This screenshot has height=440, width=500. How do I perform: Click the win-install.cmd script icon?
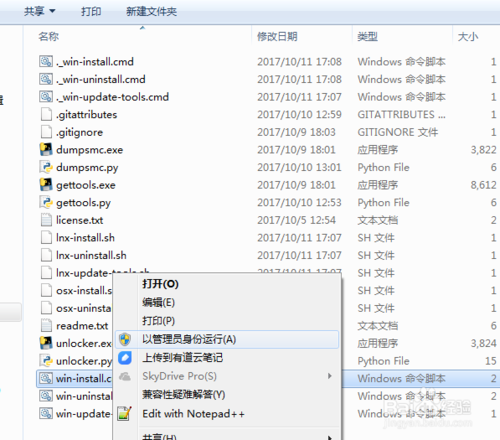coord(46,378)
